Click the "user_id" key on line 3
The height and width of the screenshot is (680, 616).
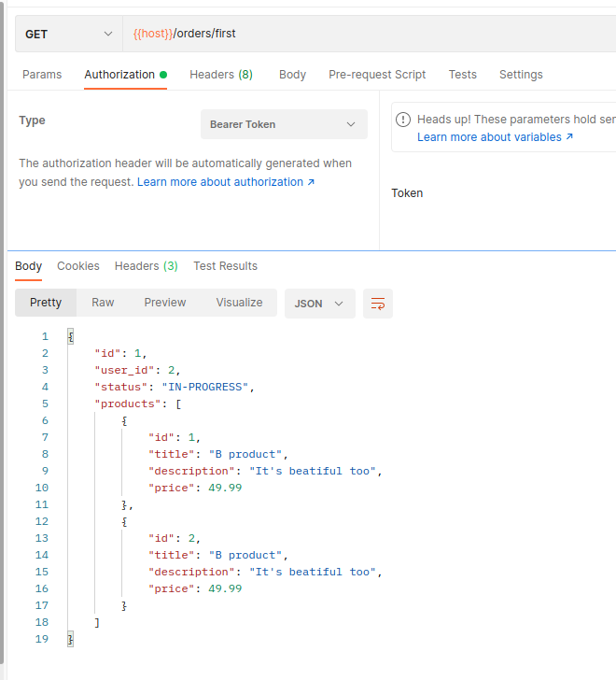click(x=124, y=370)
